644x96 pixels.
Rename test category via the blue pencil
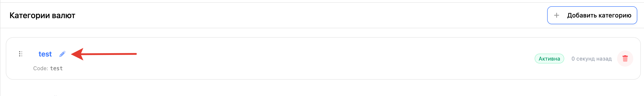coord(62,54)
